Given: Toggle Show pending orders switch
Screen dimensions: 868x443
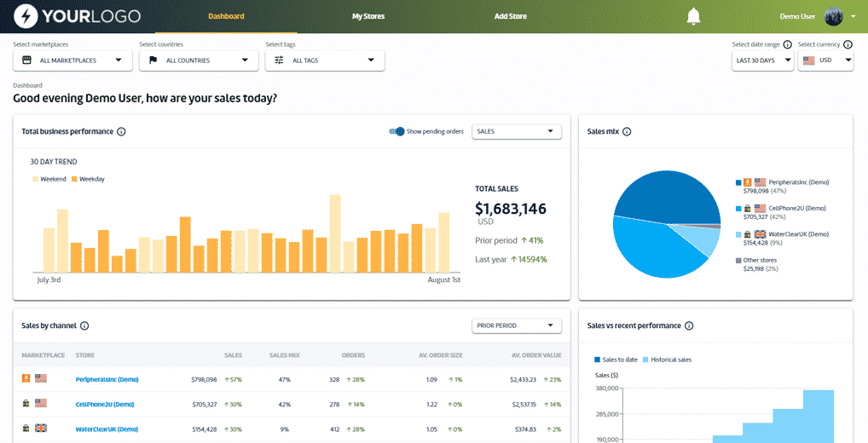Looking at the screenshot, I should pos(396,132).
